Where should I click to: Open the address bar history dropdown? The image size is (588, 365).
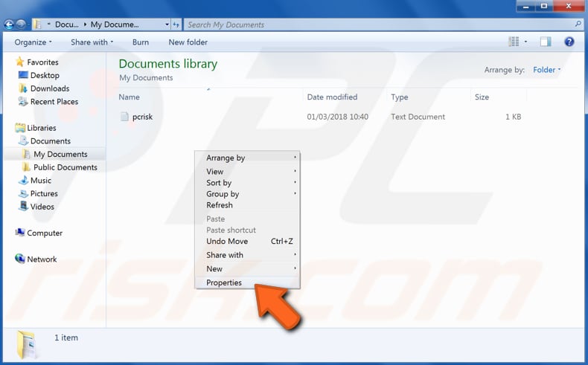point(167,25)
